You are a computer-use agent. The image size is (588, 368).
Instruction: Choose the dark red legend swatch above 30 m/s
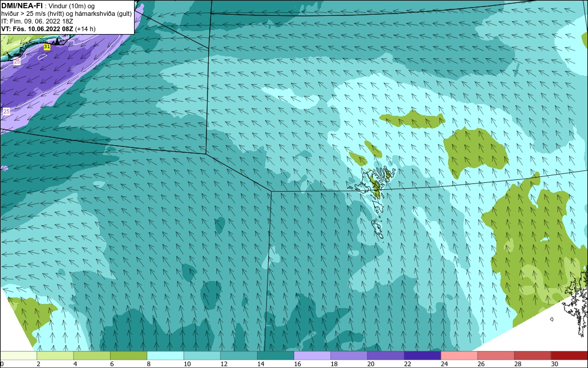570,356
